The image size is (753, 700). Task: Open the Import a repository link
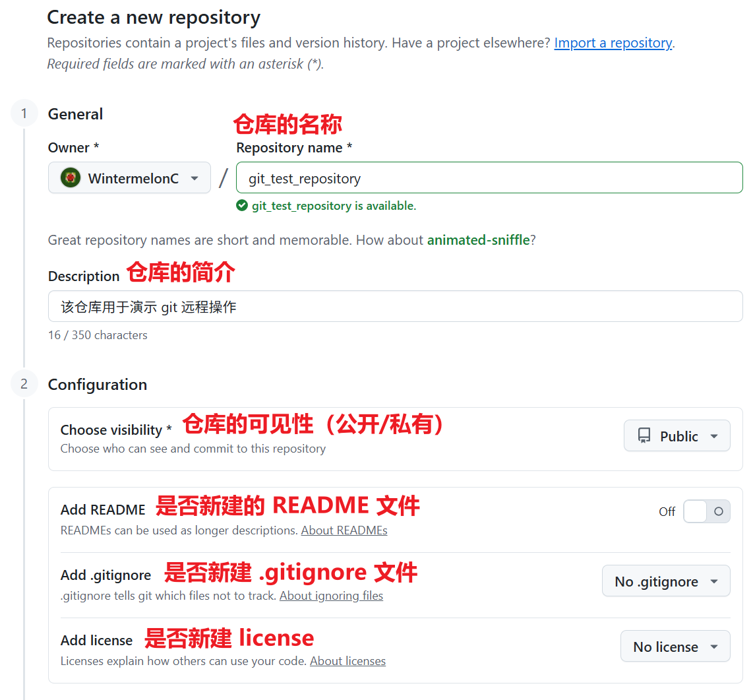[613, 43]
